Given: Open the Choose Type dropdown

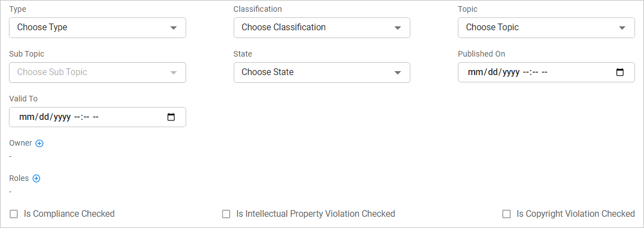Looking at the screenshot, I should click(x=89, y=27).
